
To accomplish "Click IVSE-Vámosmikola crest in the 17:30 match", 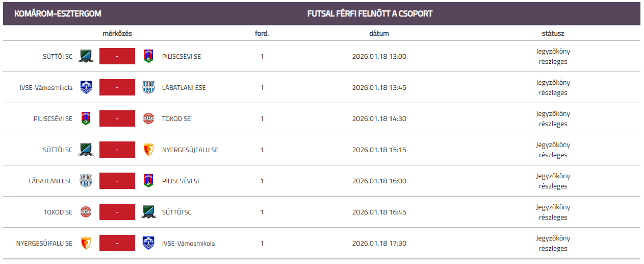I will point(148,243).
